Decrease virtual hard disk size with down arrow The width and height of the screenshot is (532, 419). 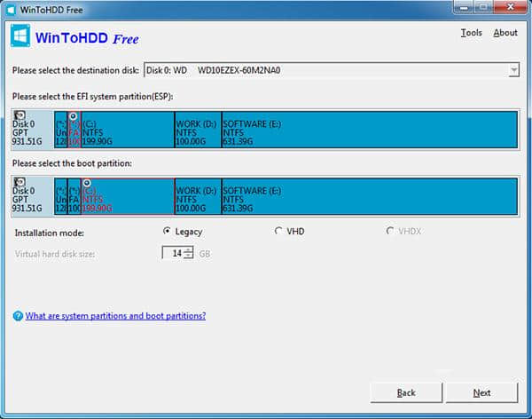tap(189, 257)
